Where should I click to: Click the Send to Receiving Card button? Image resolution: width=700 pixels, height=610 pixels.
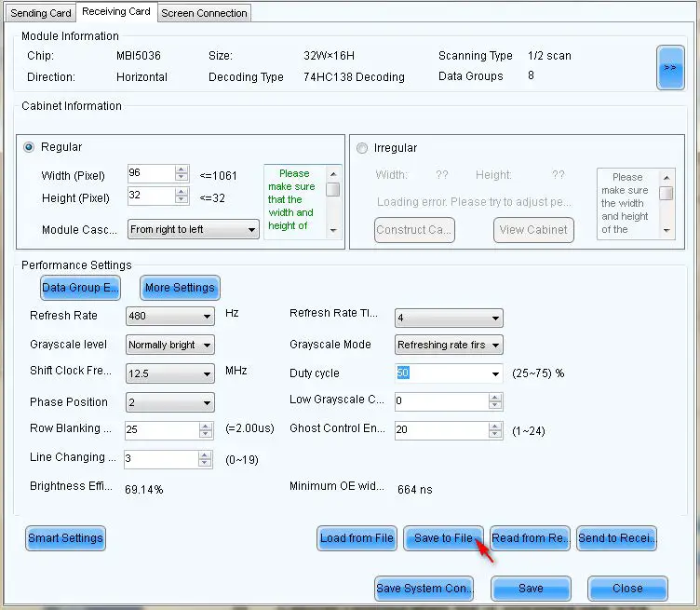(x=617, y=538)
